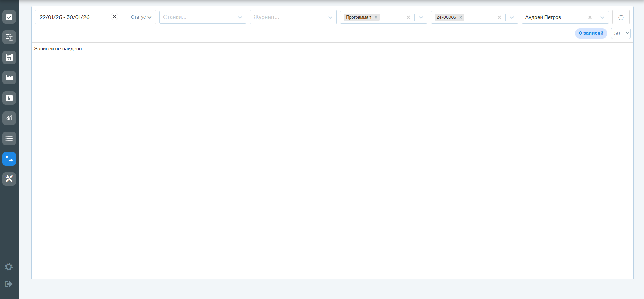Open the tools wrench sidebar icon
The width and height of the screenshot is (644, 299).
click(x=9, y=179)
